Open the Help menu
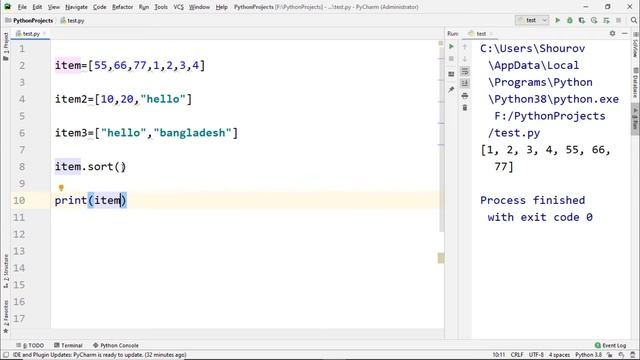Image resolution: width=640 pixels, height=360 pixels. point(221,7)
